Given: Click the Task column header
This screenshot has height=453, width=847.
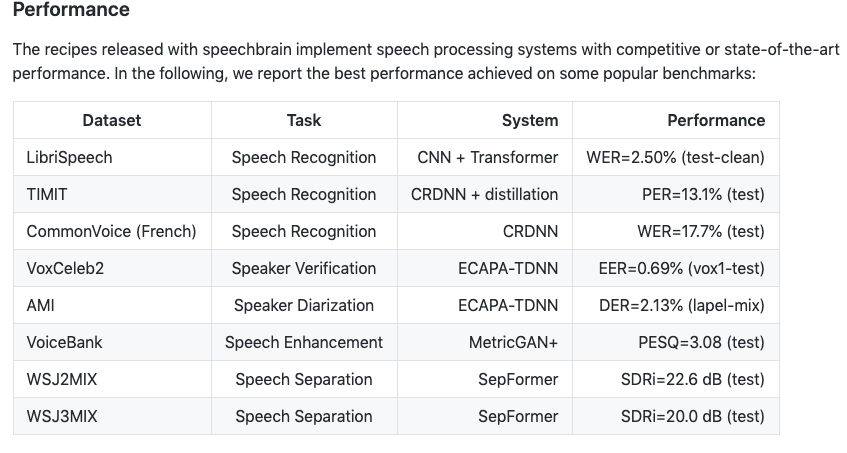Looking at the screenshot, I should 304,120.
